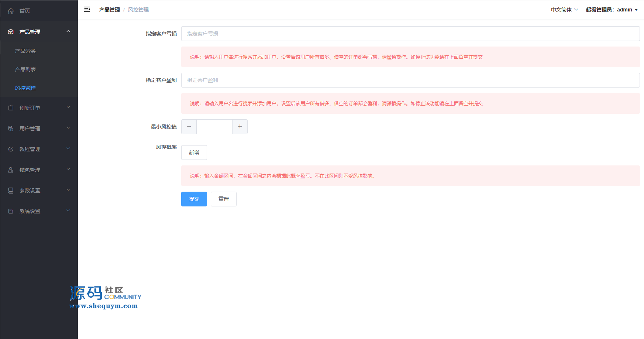Open 产品列表 in the sidebar
Screen dimensions: 644x339
click(25, 69)
